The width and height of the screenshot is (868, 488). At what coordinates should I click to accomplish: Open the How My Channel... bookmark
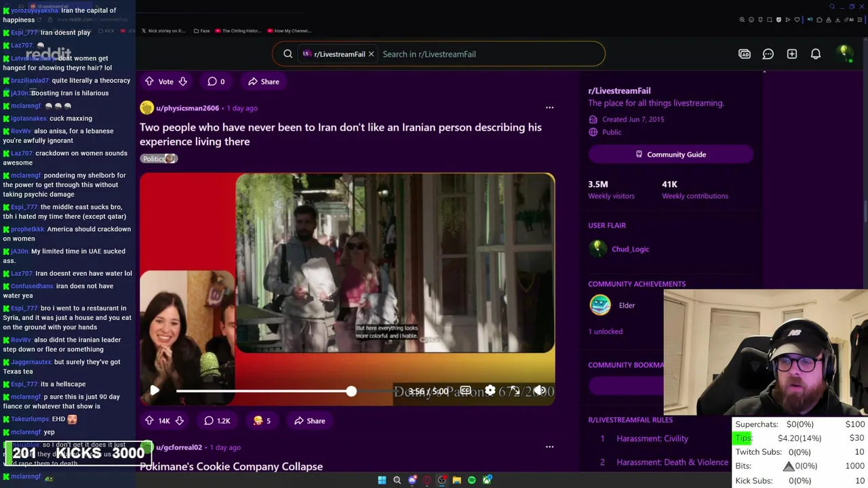[289, 30]
